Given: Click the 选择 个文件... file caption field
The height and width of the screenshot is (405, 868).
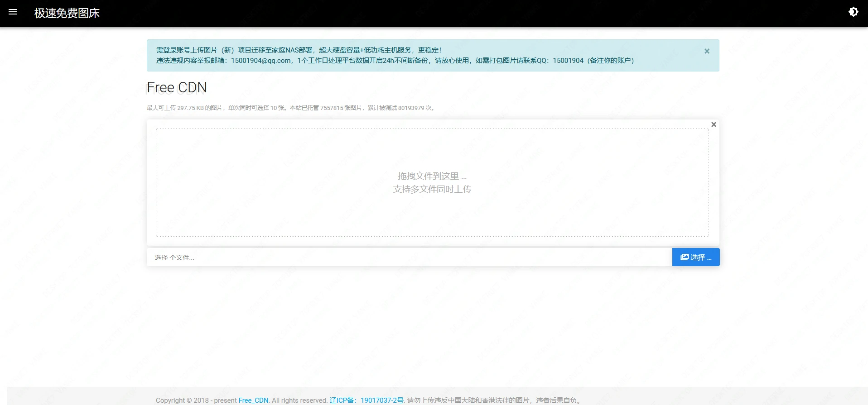Looking at the screenshot, I should [408, 257].
